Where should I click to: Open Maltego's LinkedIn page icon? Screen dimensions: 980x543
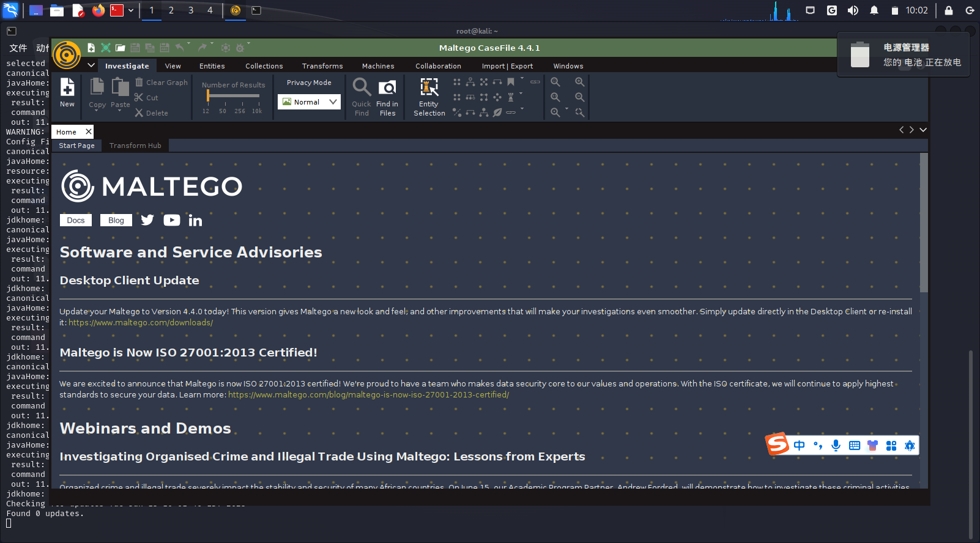pyautogui.click(x=195, y=220)
